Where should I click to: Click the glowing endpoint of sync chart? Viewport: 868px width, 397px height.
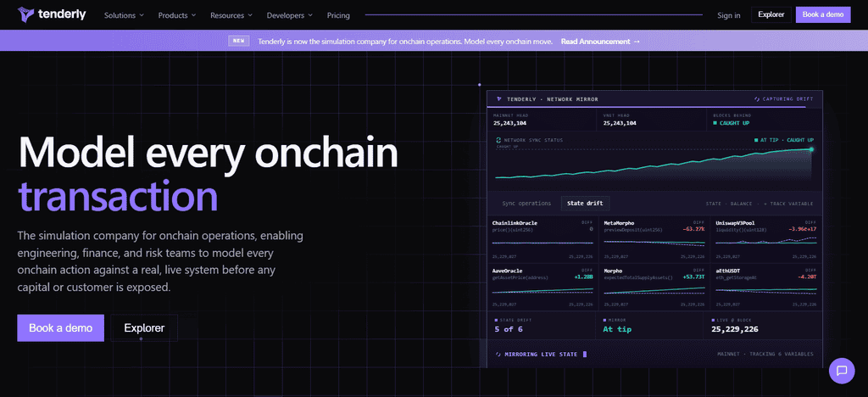tap(811, 149)
